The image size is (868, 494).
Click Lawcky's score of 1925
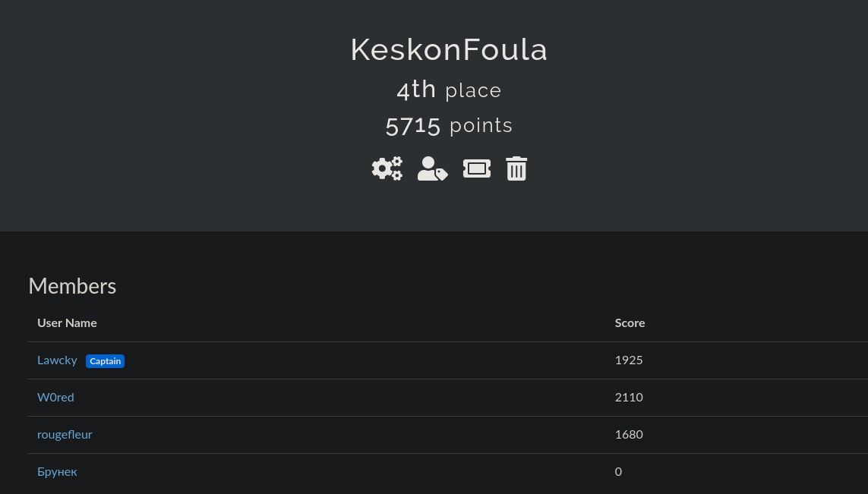pyautogui.click(x=629, y=360)
